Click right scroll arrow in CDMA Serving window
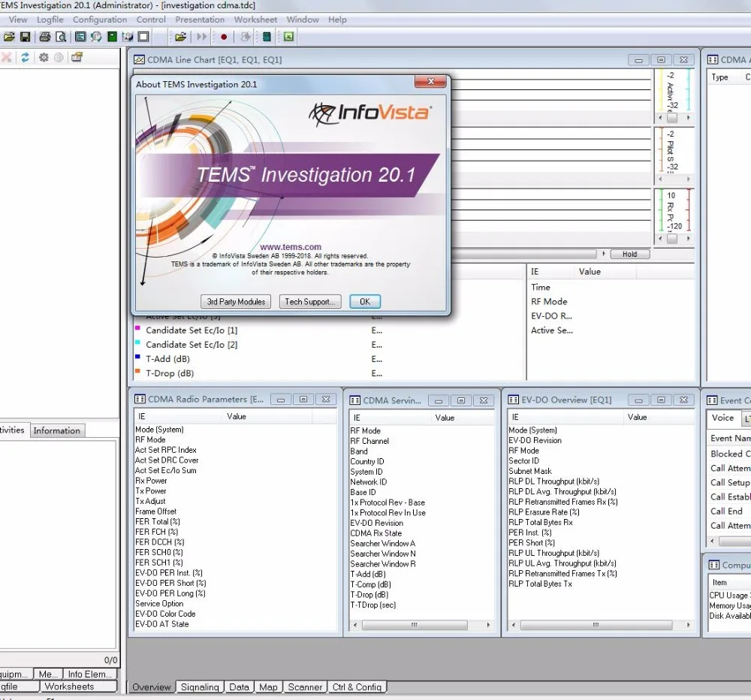This screenshot has width=751, height=700. tap(488, 625)
